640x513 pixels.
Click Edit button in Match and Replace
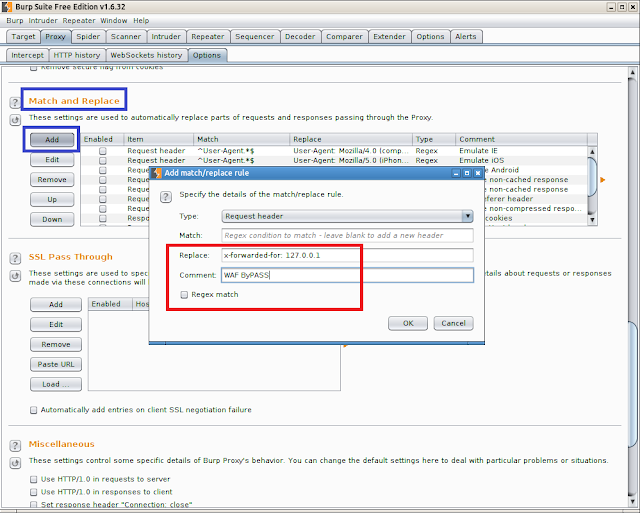click(52, 160)
